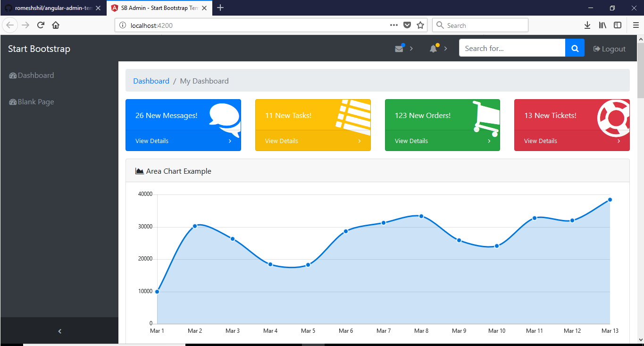The image size is (644, 346).
Task: Click the Mar 13 data point on chart
Action: click(x=610, y=200)
